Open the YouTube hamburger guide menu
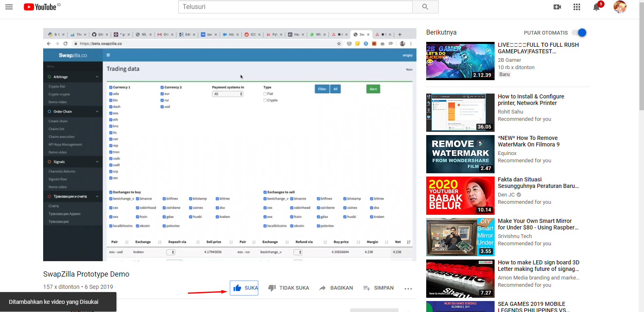 click(9, 7)
